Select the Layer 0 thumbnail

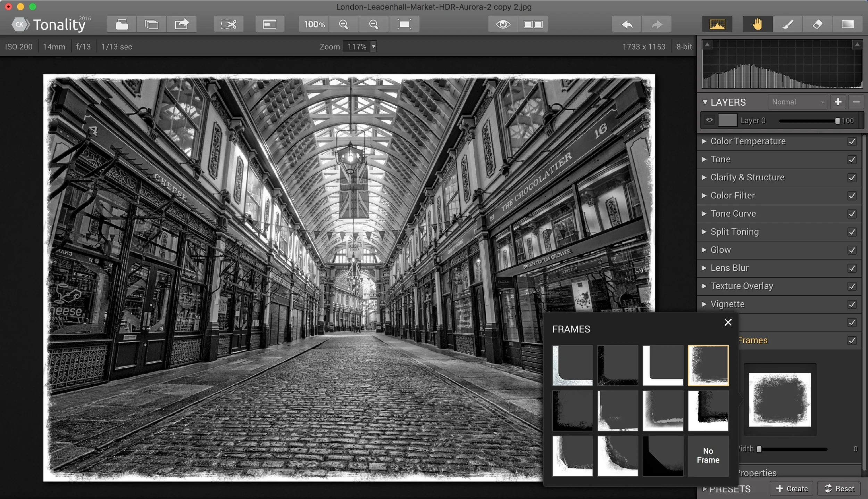tap(727, 120)
